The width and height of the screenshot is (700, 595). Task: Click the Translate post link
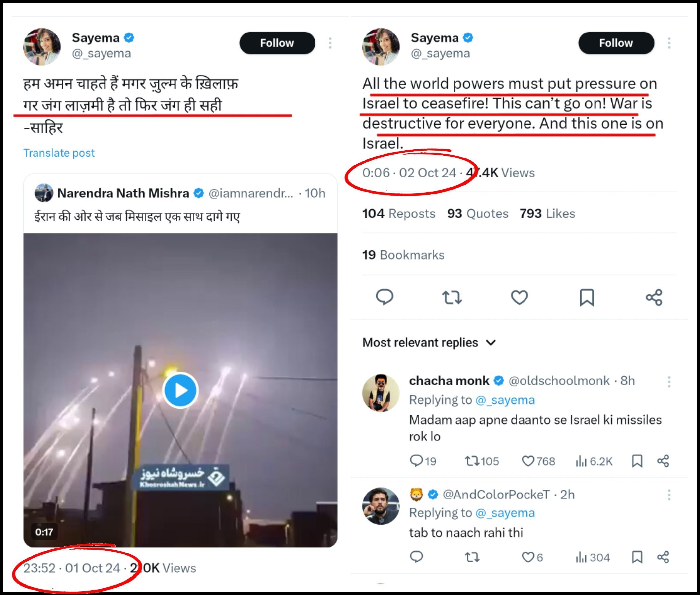tap(59, 153)
